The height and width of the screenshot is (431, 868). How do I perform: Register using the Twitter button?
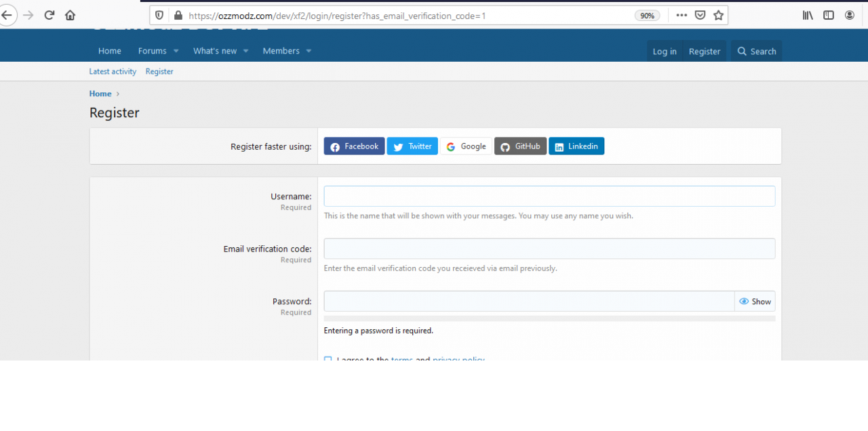(x=412, y=146)
